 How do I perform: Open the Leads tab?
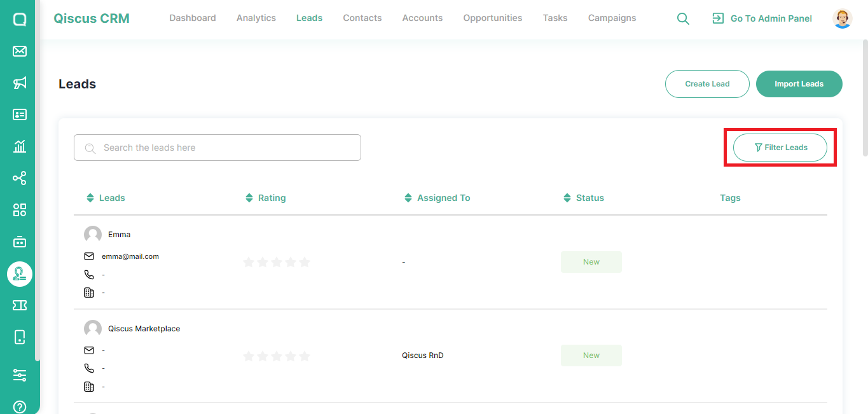click(x=309, y=18)
